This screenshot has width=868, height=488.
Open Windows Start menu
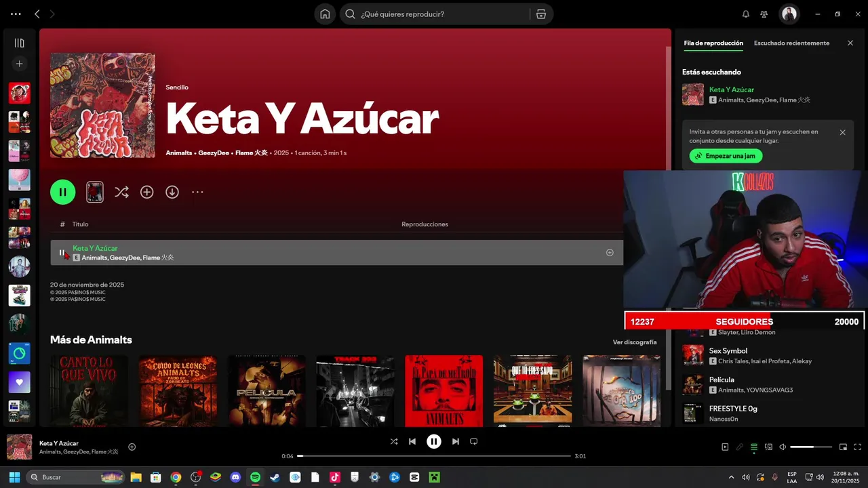tap(14, 477)
